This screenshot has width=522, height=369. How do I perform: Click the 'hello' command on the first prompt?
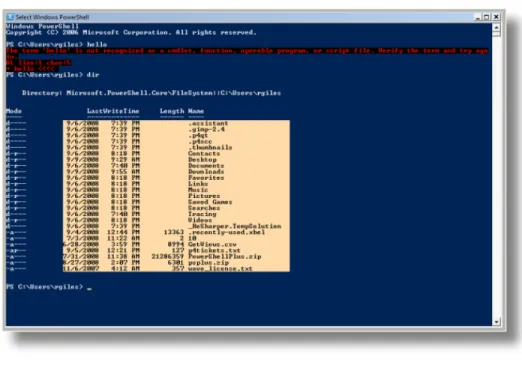(97, 44)
